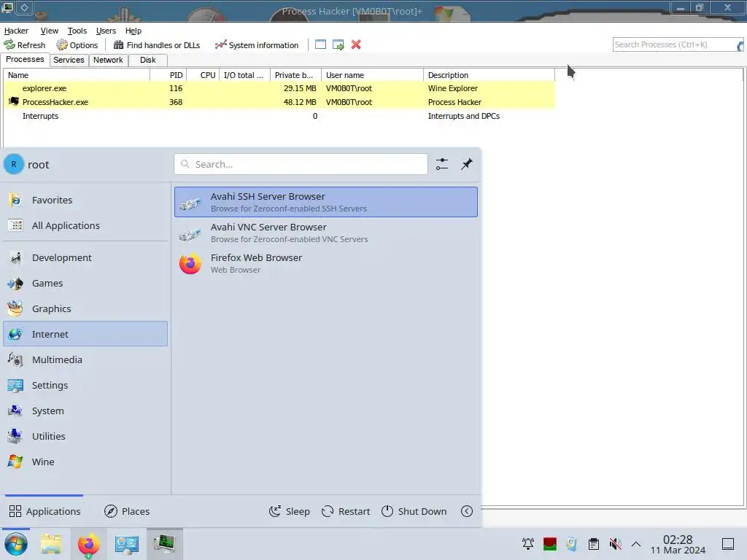Launch Avahi SSH Server Browser
The image size is (747, 560).
pyautogui.click(x=326, y=202)
